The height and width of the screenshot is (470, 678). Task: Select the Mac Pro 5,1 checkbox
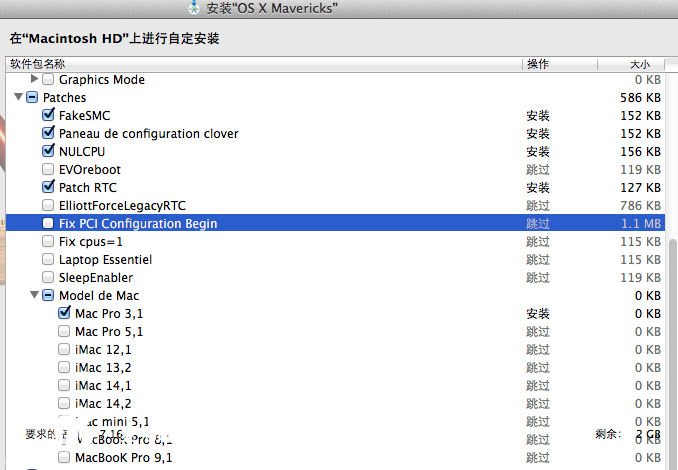click(x=64, y=332)
